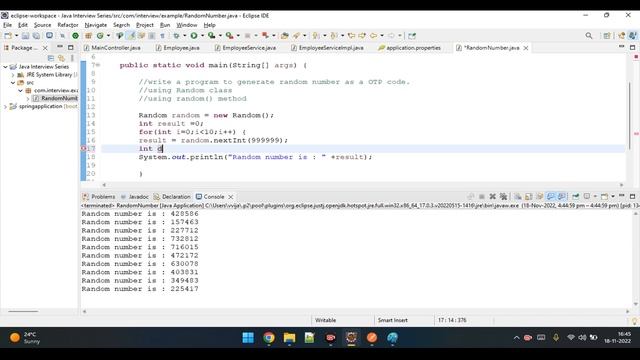
Task: Click the Open Console icon
Action: pyautogui.click(x=604, y=196)
